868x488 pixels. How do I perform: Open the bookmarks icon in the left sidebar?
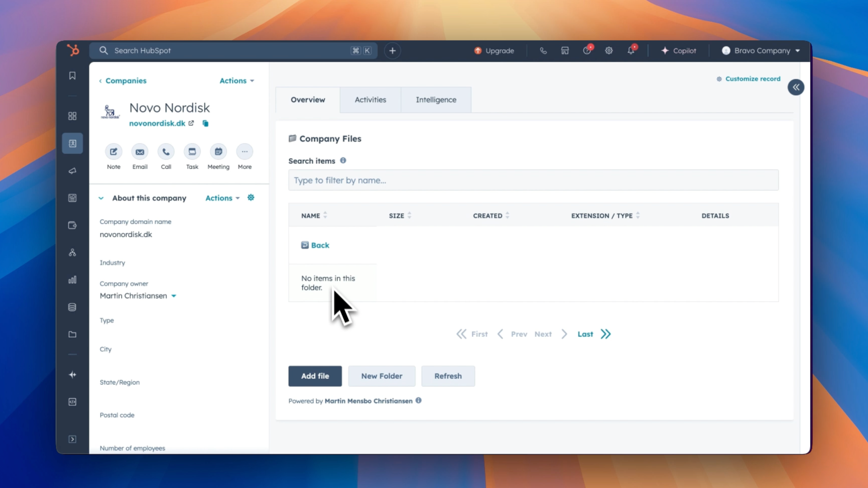point(73,76)
